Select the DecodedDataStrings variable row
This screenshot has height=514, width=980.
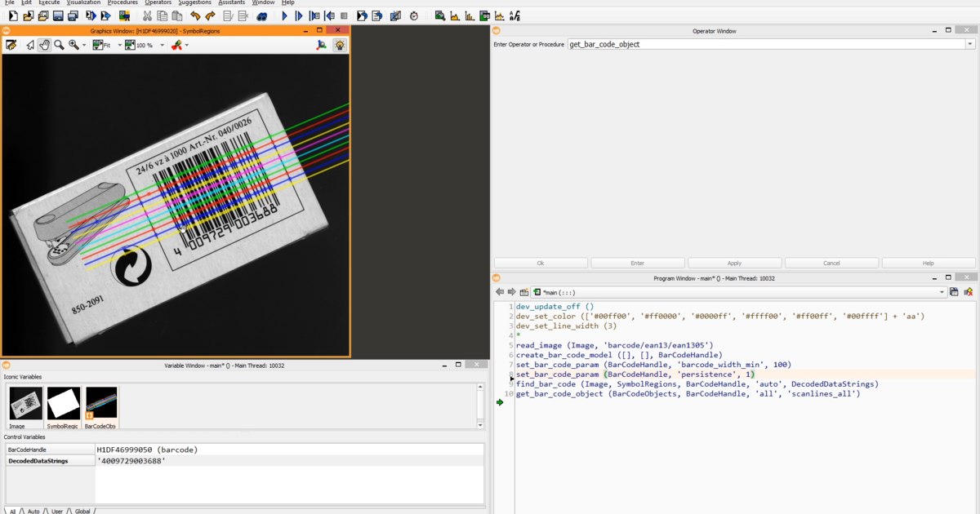point(245,461)
